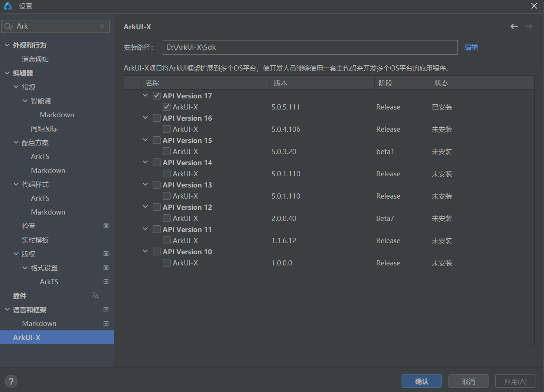Click the search magnifier icon in settings

tap(9, 26)
